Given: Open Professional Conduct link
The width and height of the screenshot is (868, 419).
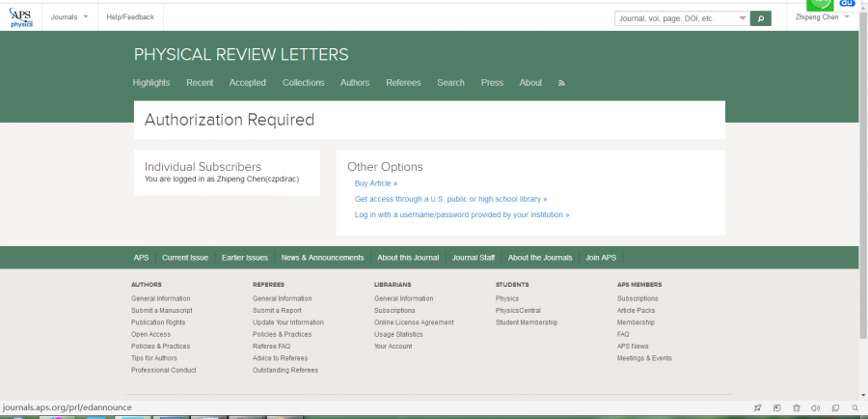Looking at the screenshot, I should [x=163, y=370].
